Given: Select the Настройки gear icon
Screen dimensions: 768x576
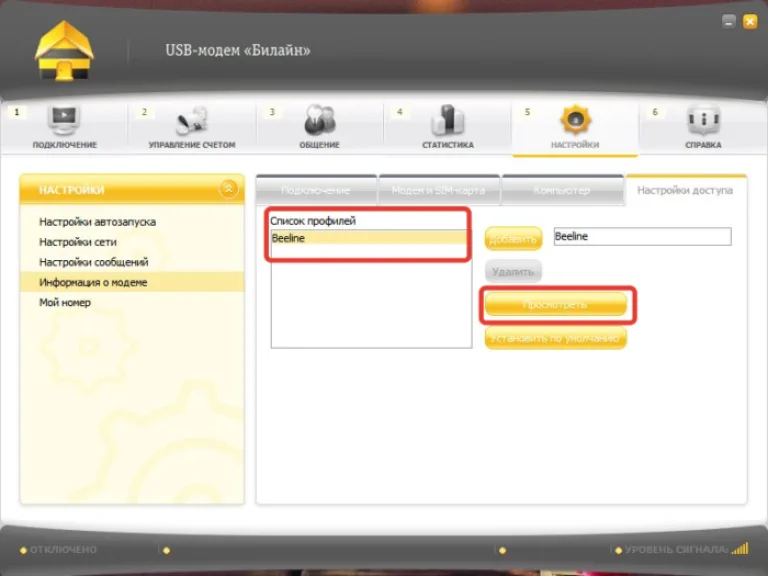Looking at the screenshot, I should (575, 120).
